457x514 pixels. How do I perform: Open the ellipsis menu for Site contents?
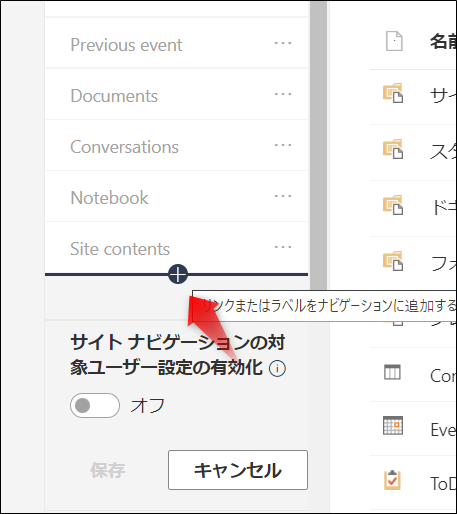coord(283,247)
